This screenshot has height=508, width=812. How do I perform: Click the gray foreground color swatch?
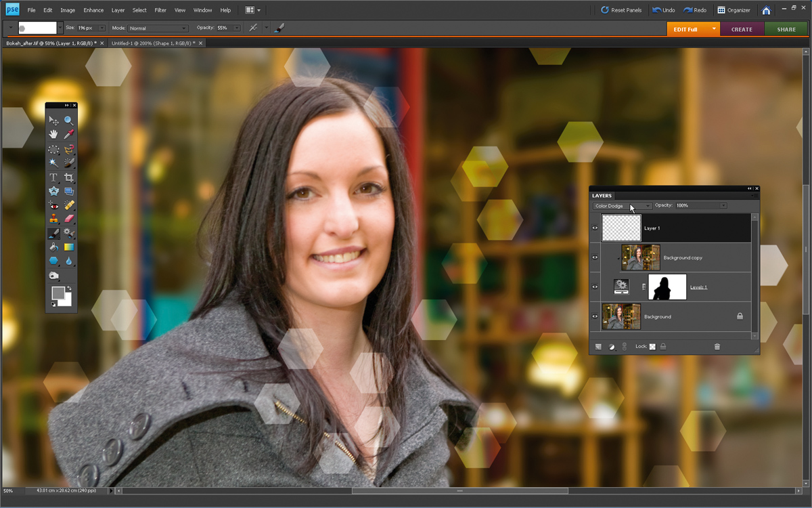[58, 293]
